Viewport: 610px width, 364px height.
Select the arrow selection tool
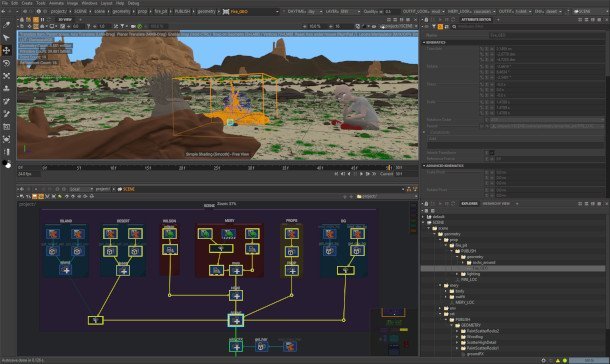6,38
